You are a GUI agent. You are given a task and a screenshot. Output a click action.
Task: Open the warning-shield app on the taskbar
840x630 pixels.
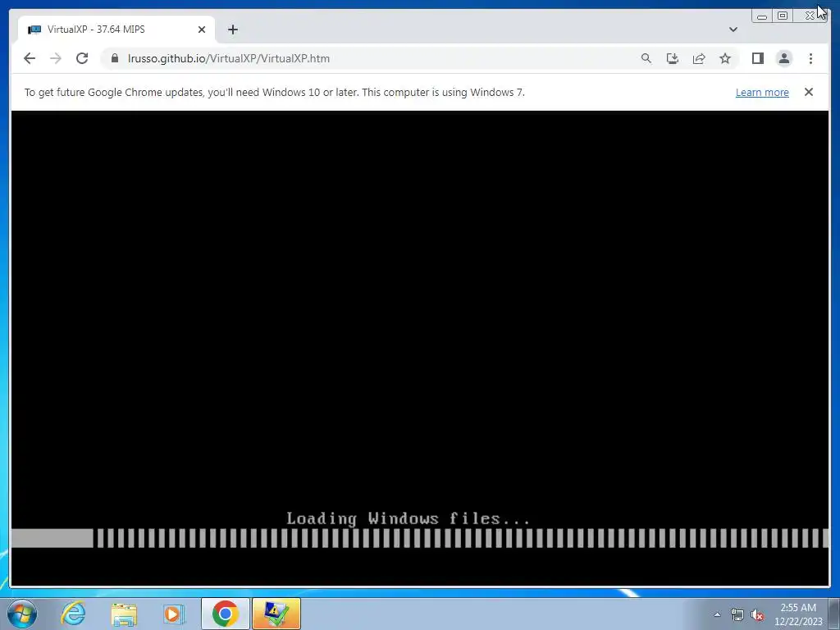coord(276,614)
